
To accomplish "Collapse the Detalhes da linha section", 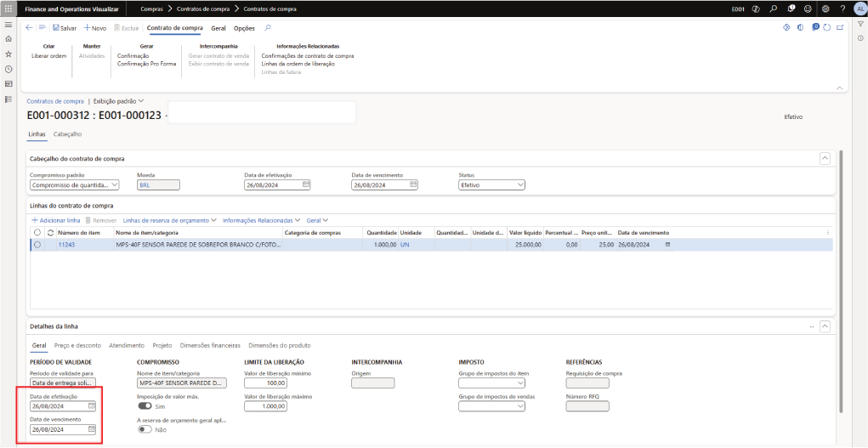I will point(825,326).
